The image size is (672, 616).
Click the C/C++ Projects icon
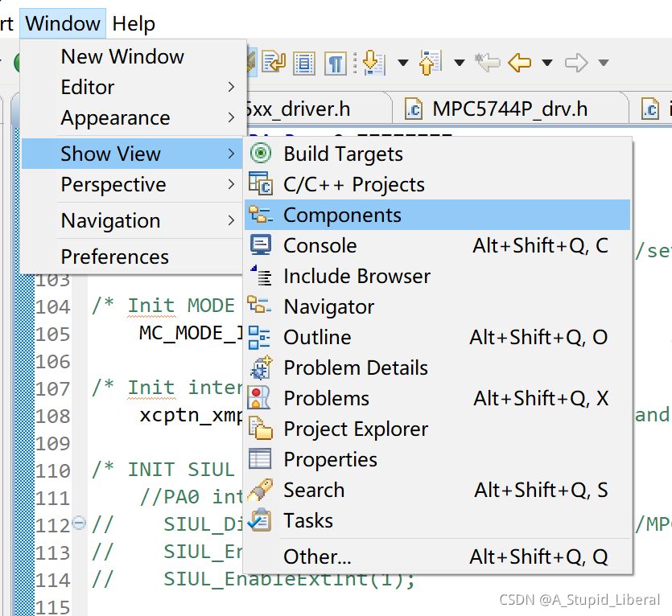coord(261,184)
